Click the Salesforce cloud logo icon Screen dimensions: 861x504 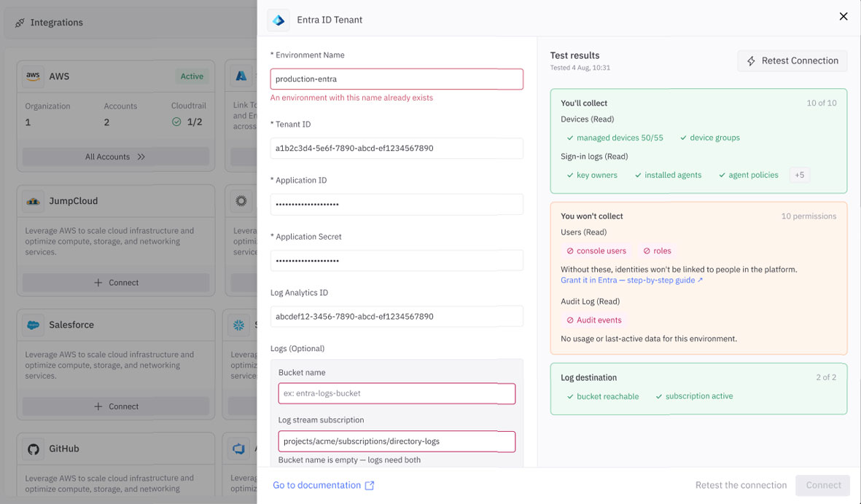[x=33, y=325]
